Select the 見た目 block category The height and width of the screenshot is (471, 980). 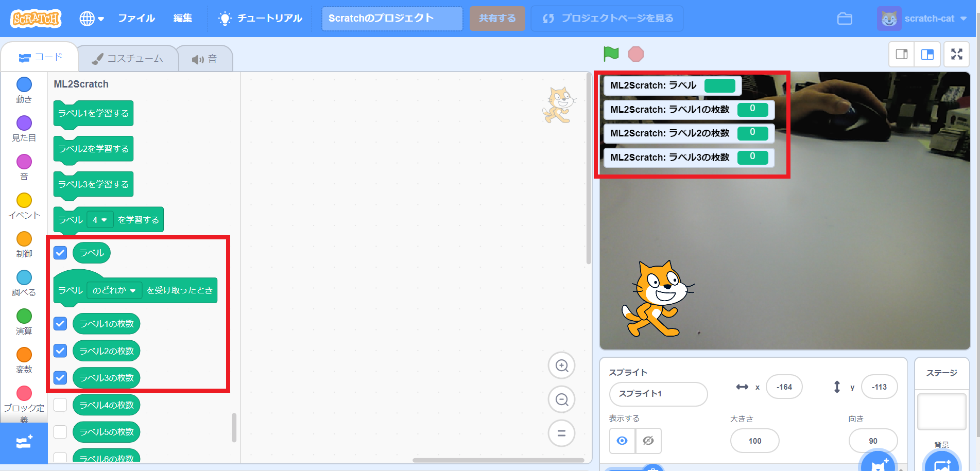point(24,129)
